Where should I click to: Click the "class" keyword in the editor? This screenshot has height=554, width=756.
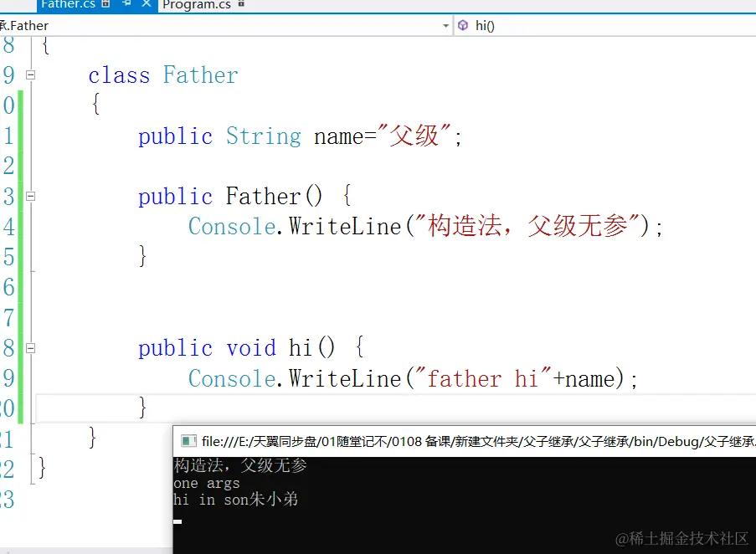pyautogui.click(x=119, y=75)
